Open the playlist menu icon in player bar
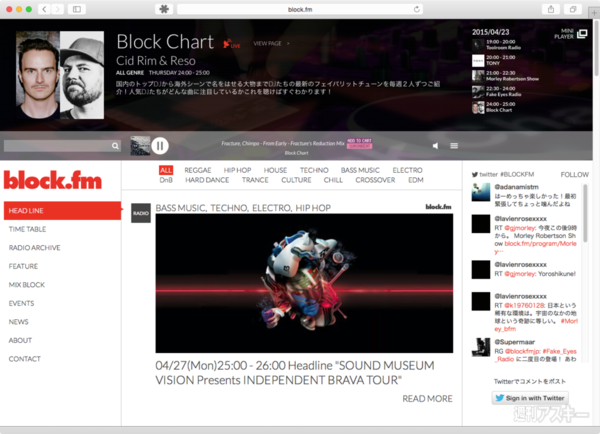 click(454, 146)
